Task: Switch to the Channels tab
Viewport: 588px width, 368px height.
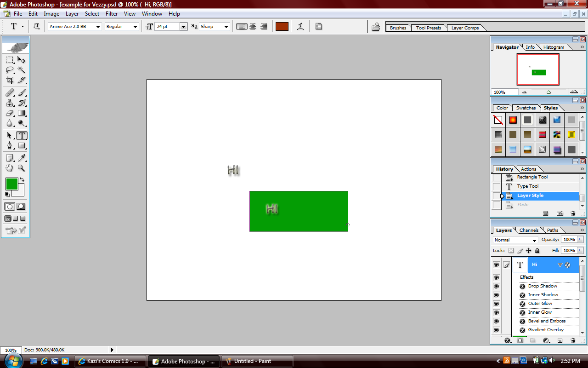Action: (529, 230)
